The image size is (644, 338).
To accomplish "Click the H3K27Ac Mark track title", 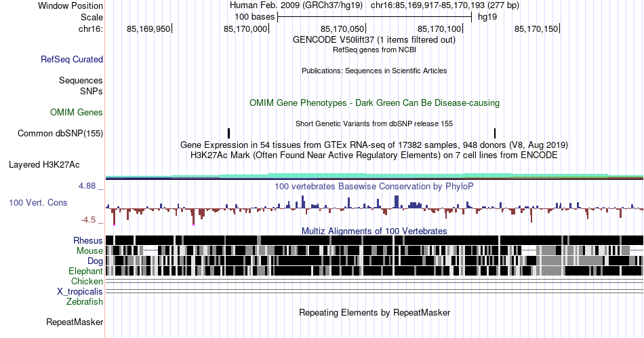I will [x=374, y=155].
